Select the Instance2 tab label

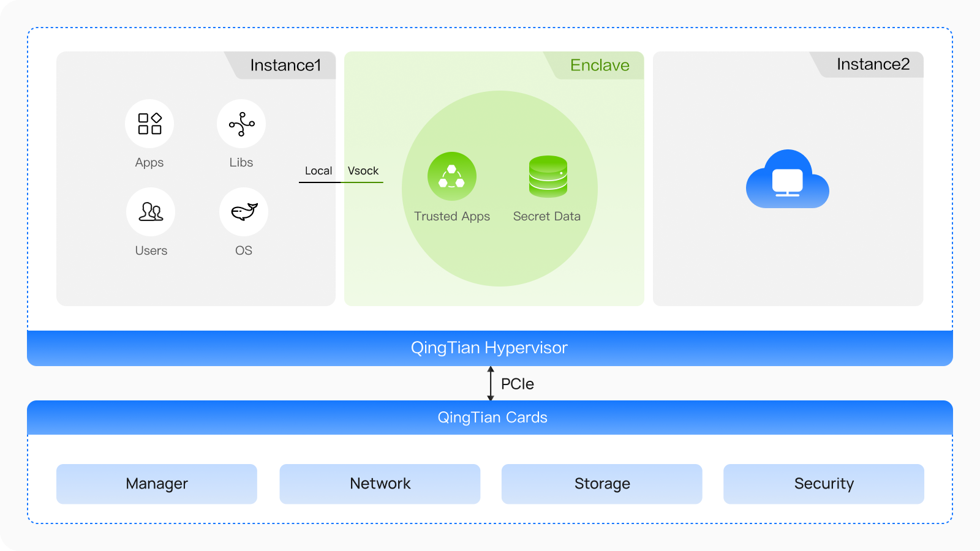point(873,64)
